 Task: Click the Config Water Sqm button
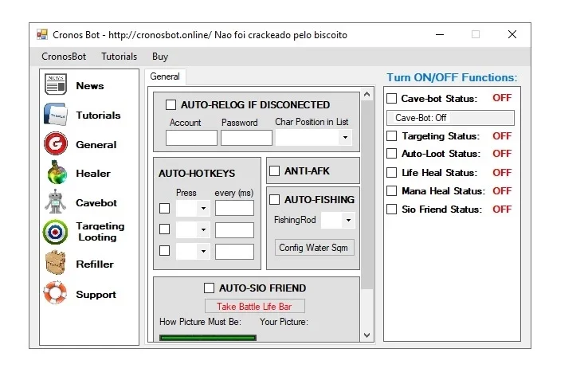[314, 248]
